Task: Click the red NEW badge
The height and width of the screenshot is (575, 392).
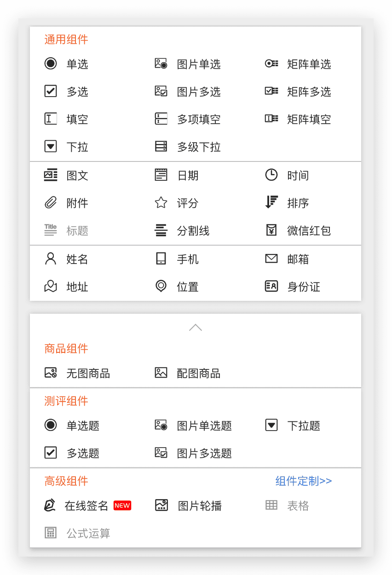Action: pos(122,506)
